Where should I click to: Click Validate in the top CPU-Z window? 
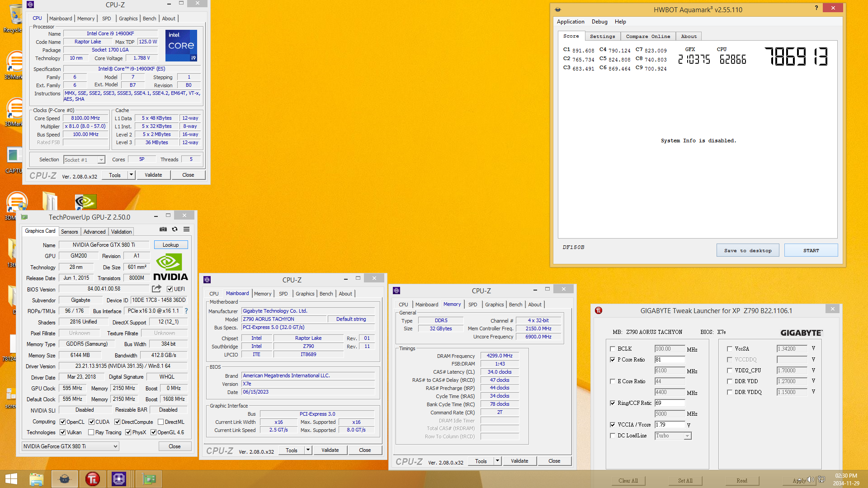coord(153,175)
